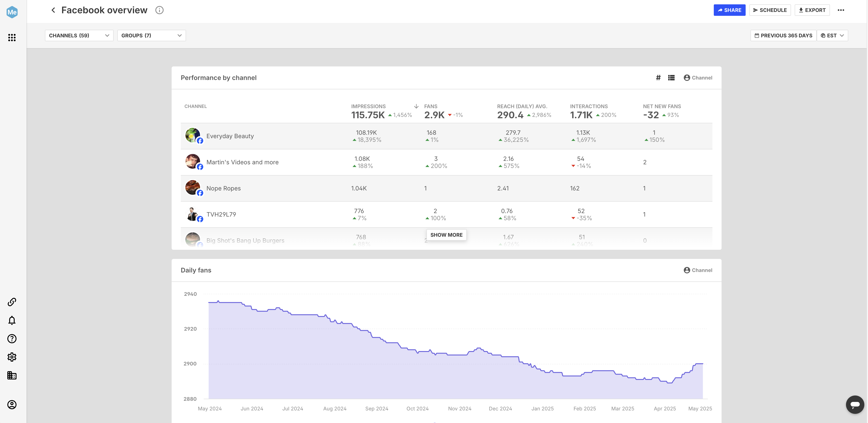Switch to number view with the hash icon
The width and height of the screenshot is (868, 423).
658,77
